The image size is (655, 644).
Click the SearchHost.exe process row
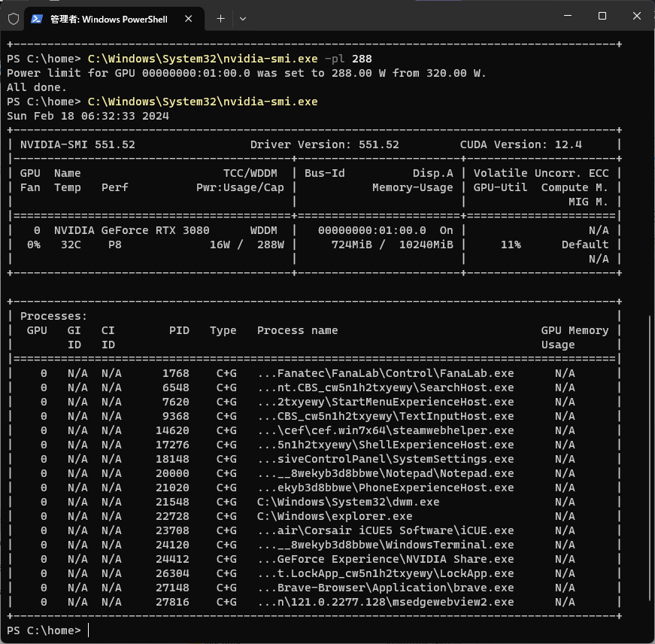(x=314, y=387)
